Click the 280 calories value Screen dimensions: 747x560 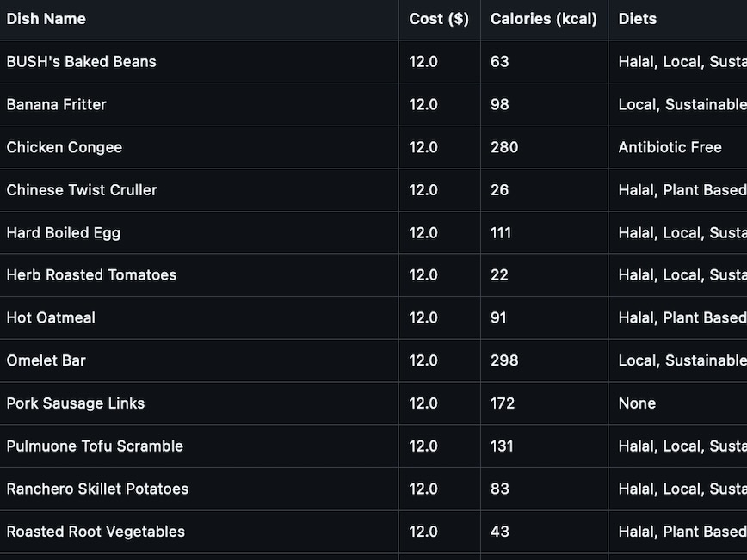click(504, 147)
